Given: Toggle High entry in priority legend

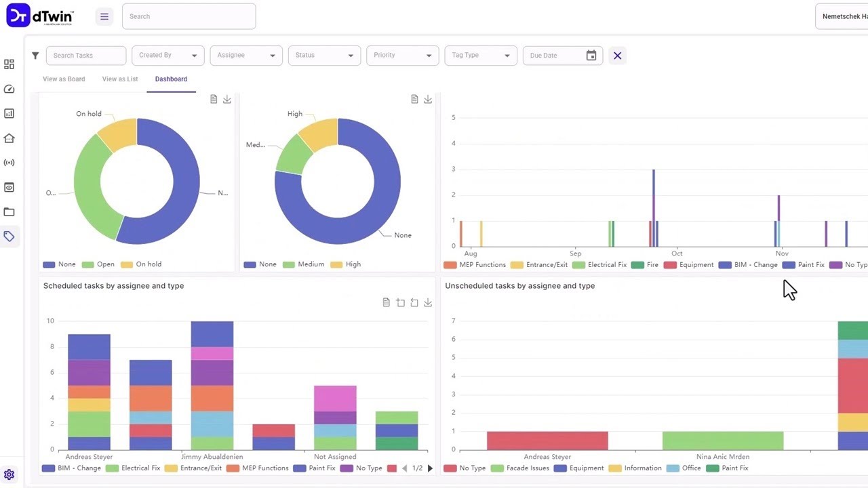Looking at the screenshot, I should [x=346, y=264].
